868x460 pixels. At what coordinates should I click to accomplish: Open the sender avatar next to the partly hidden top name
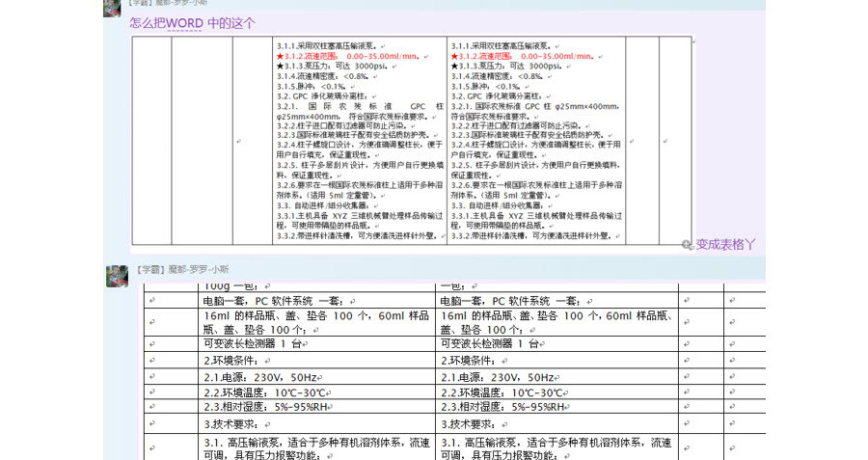[113, 9]
